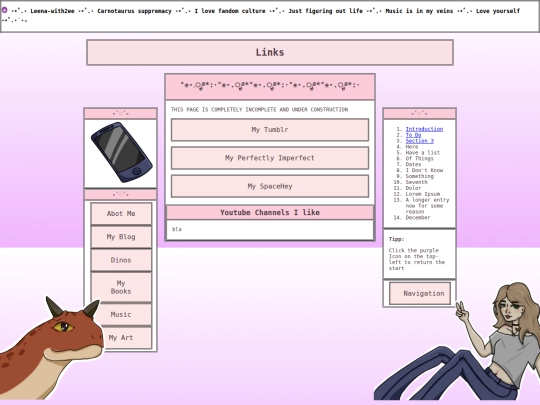Go to the Abot Me page
Screen dimensions: 540x405
pos(121,214)
